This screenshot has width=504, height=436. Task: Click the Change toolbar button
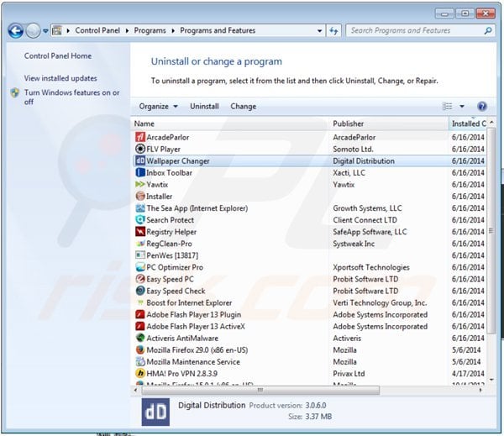pyautogui.click(x=243, y=107)
